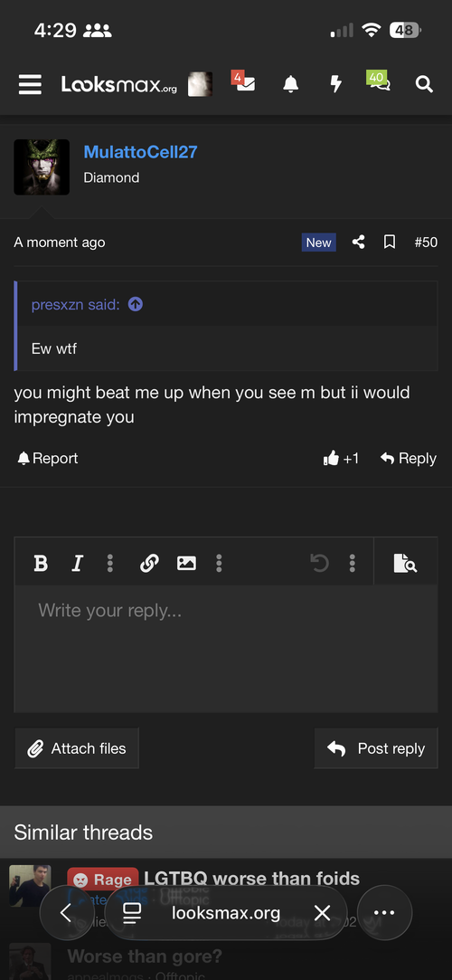Toggle italic formatting in reply editor
The width and height of the screenshot is (452, 980).
(78, 563)
